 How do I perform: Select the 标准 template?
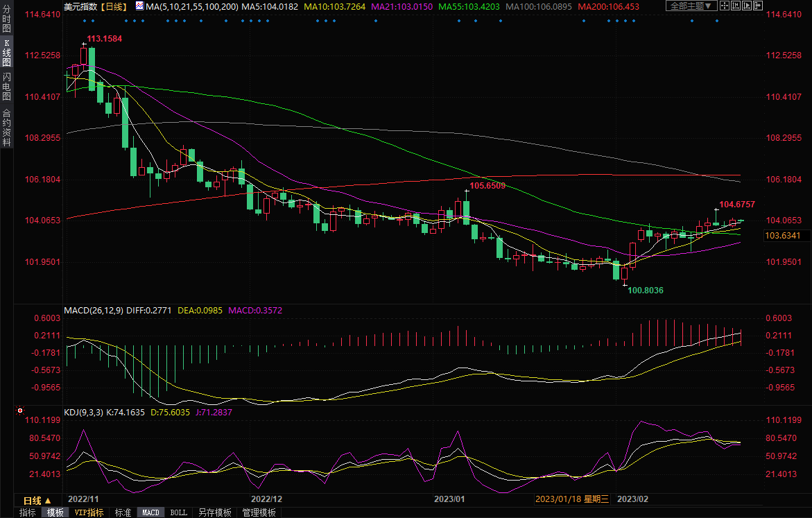(x=123, y=512)
